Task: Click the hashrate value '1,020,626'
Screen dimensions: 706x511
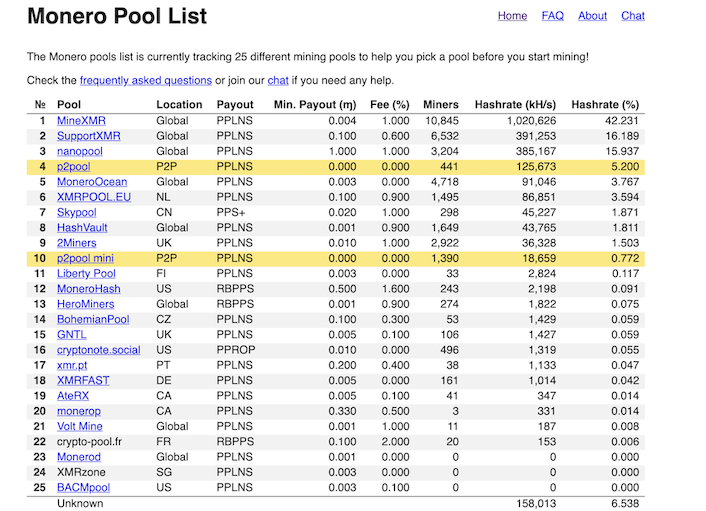Action: tap(531, 121)
